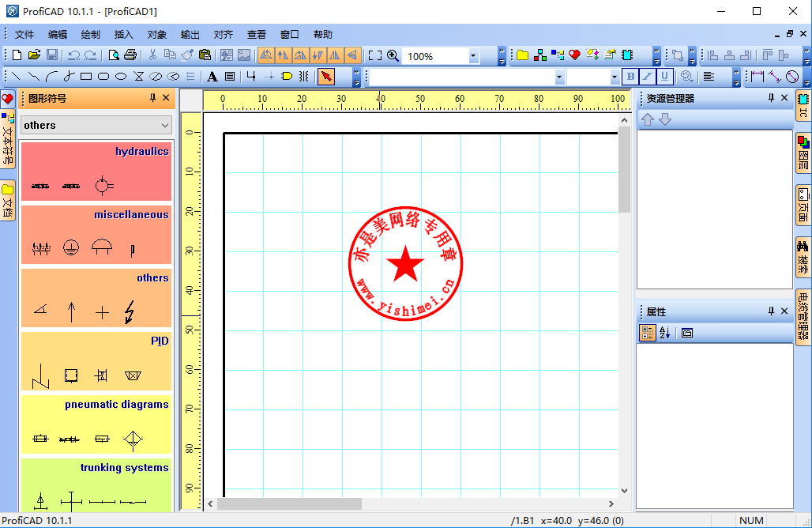Screen dimensions: 812x528
Task: Open the symbol hierarchy tree icon
Action: click(540, 55)
